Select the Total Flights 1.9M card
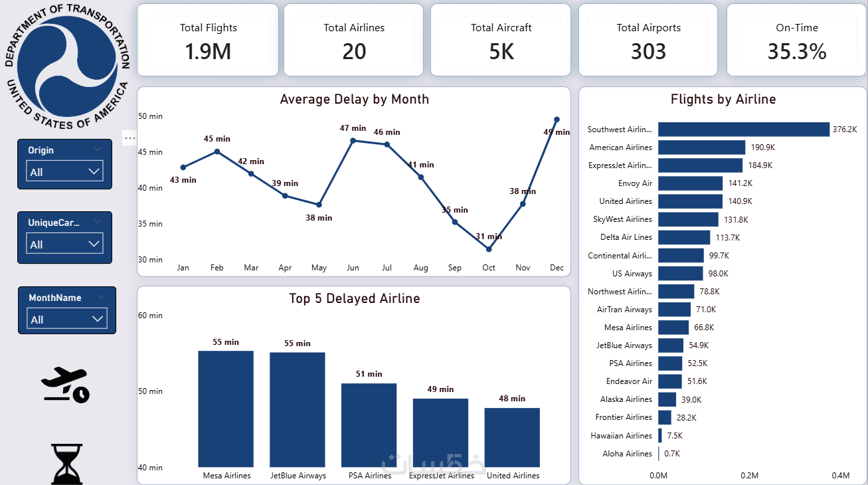Image resolution: width=868 pixels, height=485 pixels. click(x=208, y=40)
